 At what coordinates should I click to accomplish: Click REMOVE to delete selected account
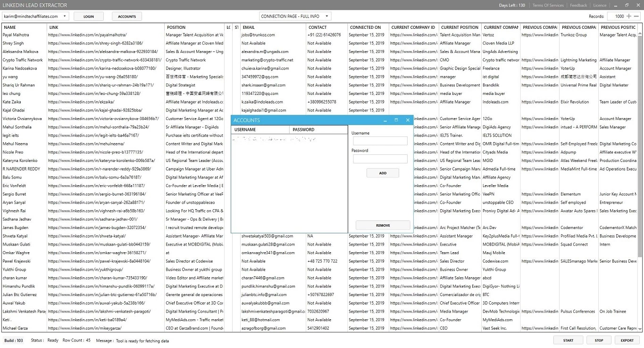point(383,225)
